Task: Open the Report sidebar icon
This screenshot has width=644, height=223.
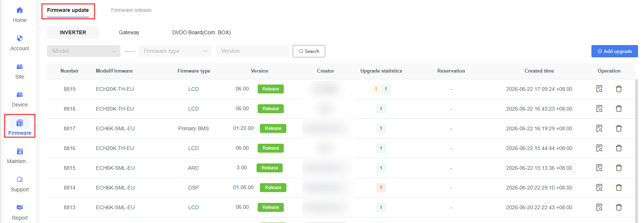Action: (20, 208)
